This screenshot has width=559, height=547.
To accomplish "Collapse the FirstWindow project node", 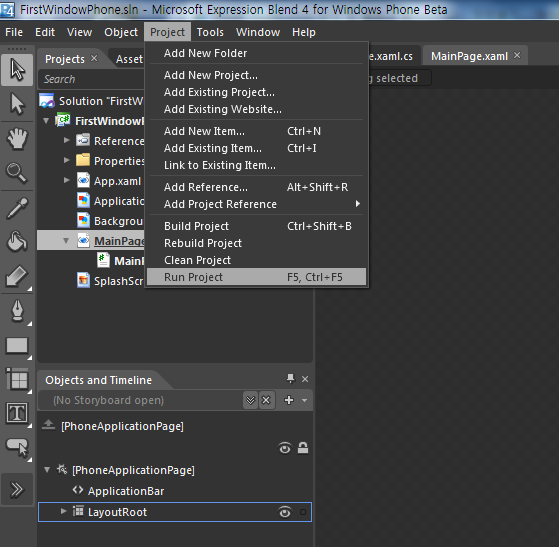I will [46, 121].
